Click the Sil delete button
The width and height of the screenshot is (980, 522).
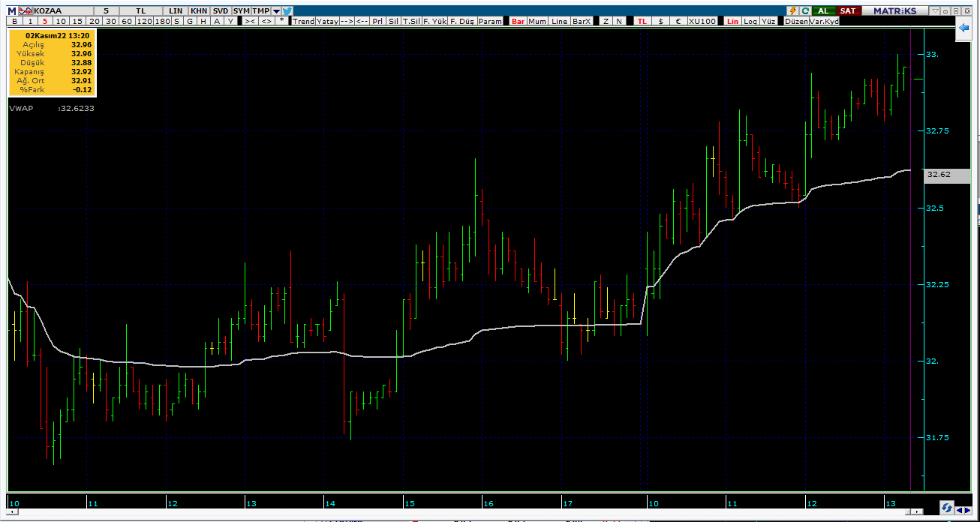(x=393, y=21)
